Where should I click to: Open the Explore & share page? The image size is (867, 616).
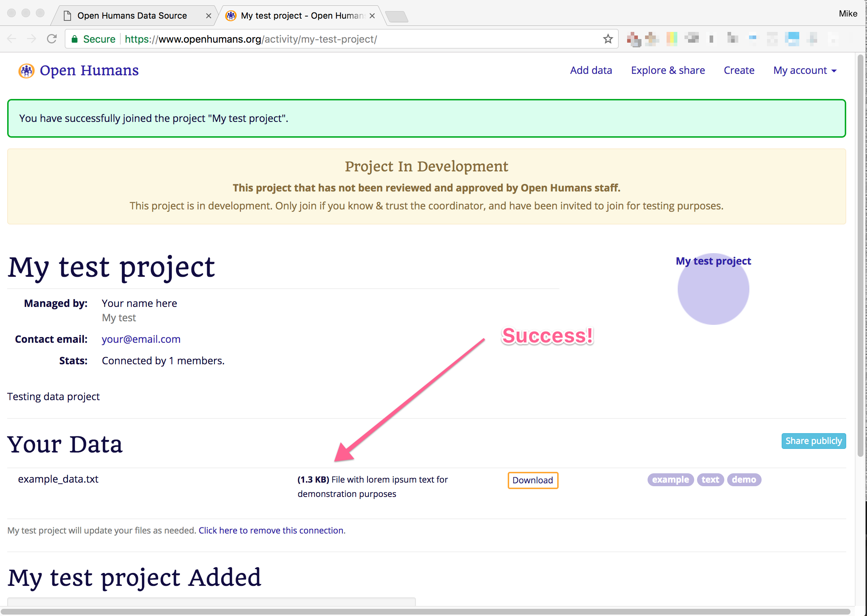(x=668, y=70)
